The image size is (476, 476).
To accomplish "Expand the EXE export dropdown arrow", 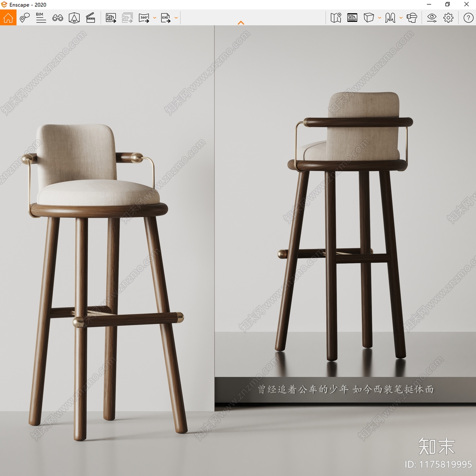I will (176, 18).
